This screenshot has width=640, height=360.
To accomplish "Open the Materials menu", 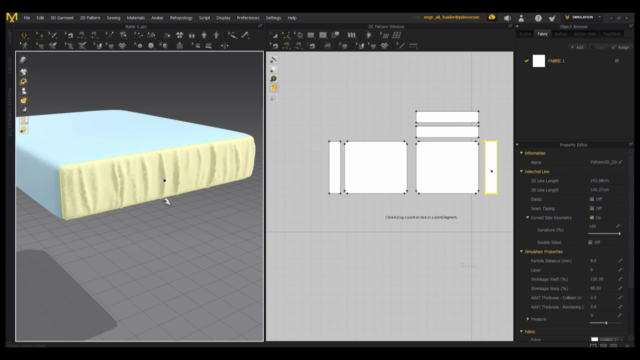I will 136,18.
